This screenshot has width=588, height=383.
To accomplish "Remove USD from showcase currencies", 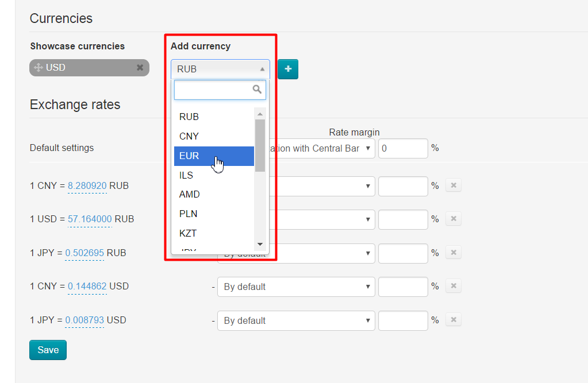I will click(140, 67).
